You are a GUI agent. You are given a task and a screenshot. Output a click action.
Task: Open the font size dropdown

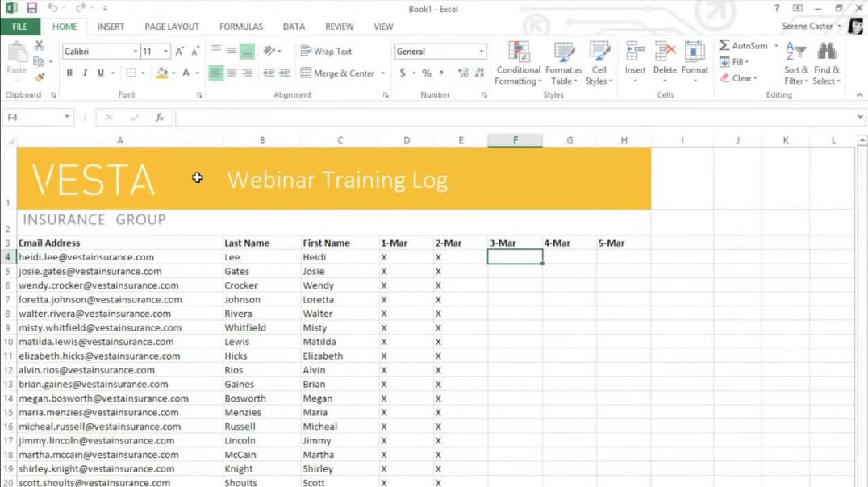click(x=165, y=52)
